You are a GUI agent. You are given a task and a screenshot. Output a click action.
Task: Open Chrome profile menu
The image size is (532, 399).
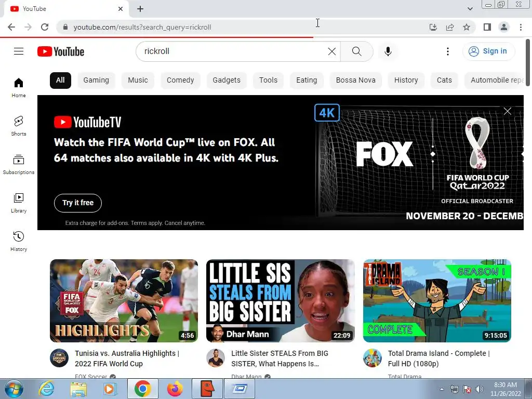(x=504, y=27)
